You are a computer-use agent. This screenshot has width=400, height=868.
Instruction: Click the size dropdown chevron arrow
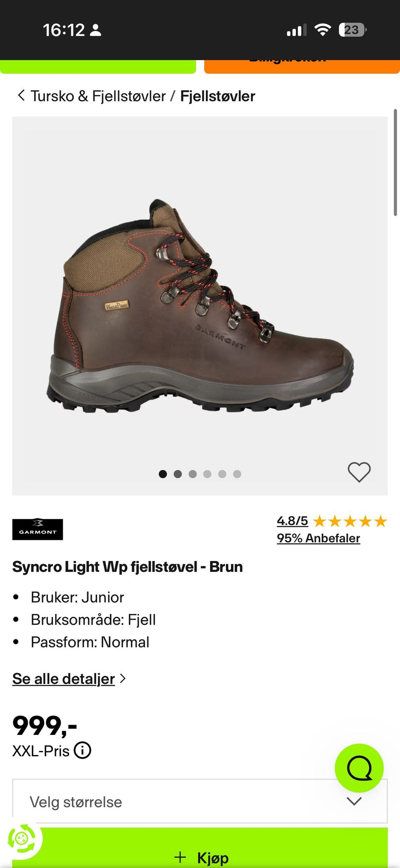(x=354, y=801)
